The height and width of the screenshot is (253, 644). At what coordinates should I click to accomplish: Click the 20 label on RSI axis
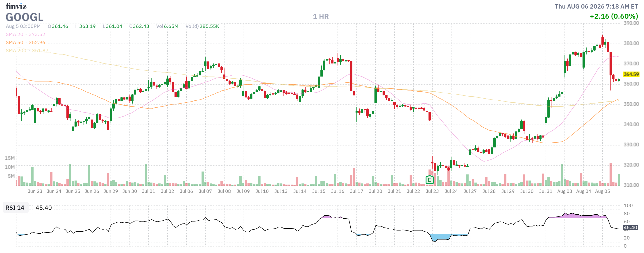pos(626,238)
